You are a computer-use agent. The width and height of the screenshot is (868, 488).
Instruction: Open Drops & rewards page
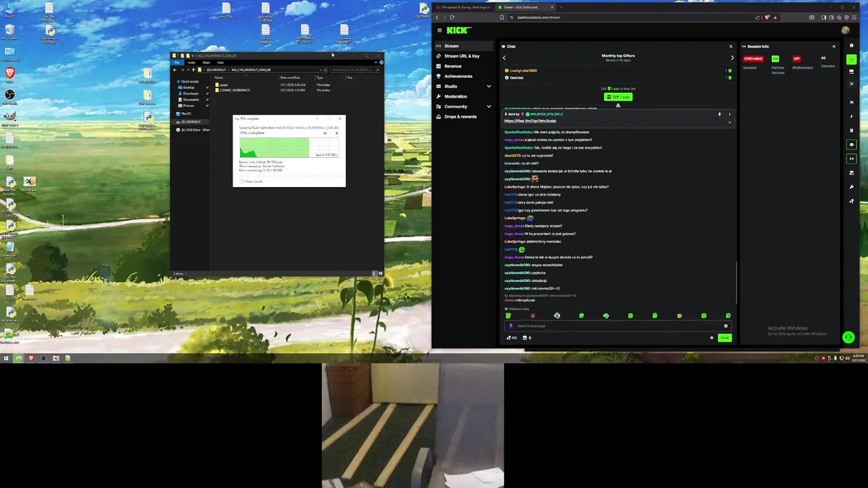[x=465, y=117]
